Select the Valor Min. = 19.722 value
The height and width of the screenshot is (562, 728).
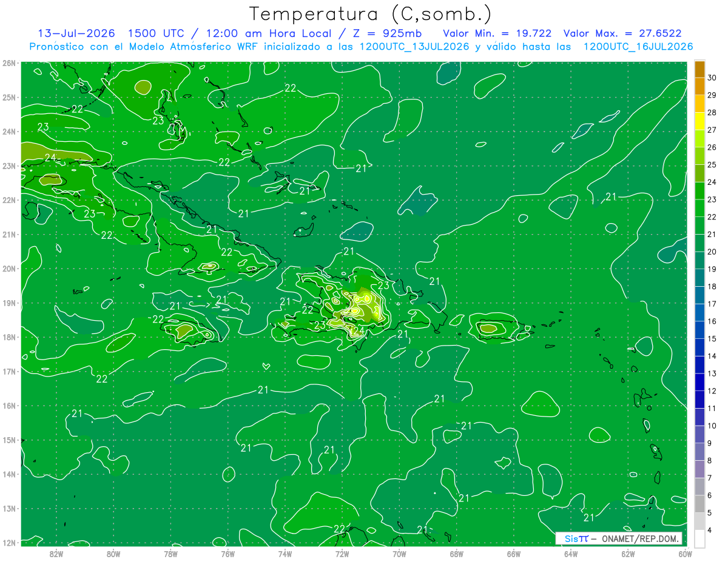tap(497, 33)
